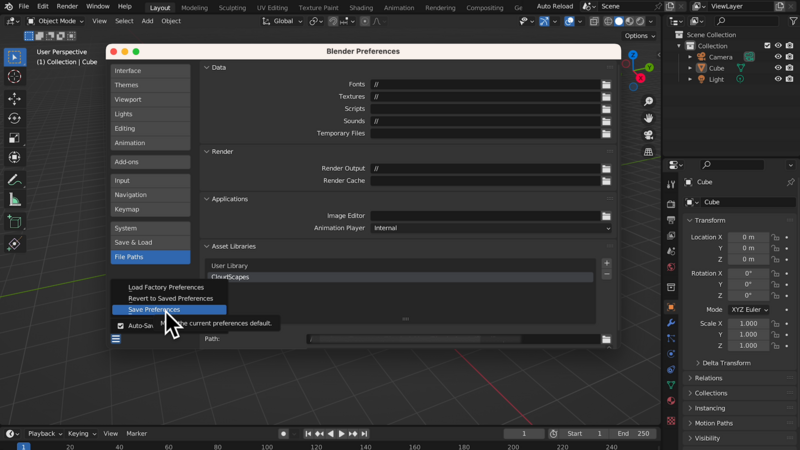Toggle auto keying record button
The height and width of the screenshot is (450, 800).
click(x=284, y=434)
